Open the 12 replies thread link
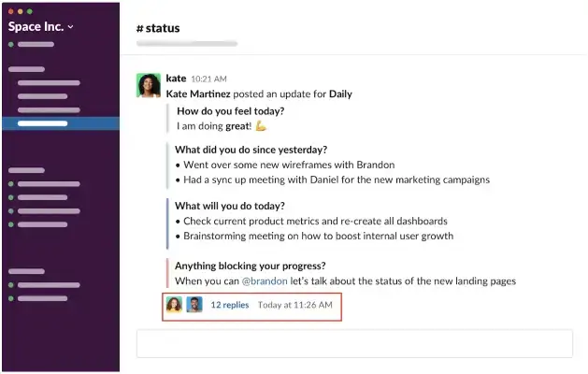The height and width of the screenshot is (374, 588). (x=229, y=305)
